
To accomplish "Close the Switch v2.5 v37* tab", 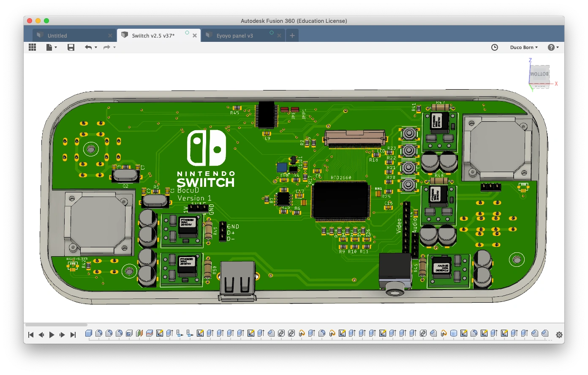I will (195, 36).
